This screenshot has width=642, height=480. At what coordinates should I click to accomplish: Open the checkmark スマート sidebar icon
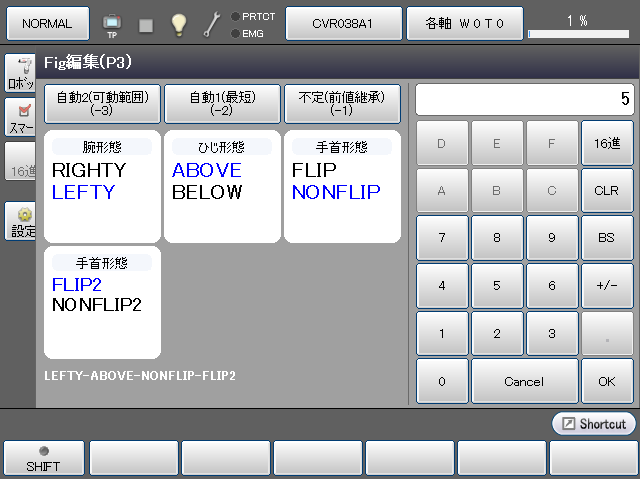pos(21,118)
